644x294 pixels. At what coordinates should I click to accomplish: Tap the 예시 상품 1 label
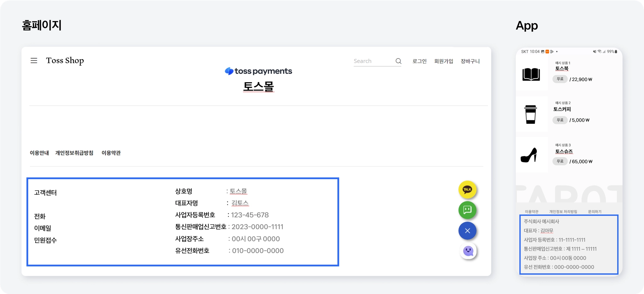coord(563,63)
